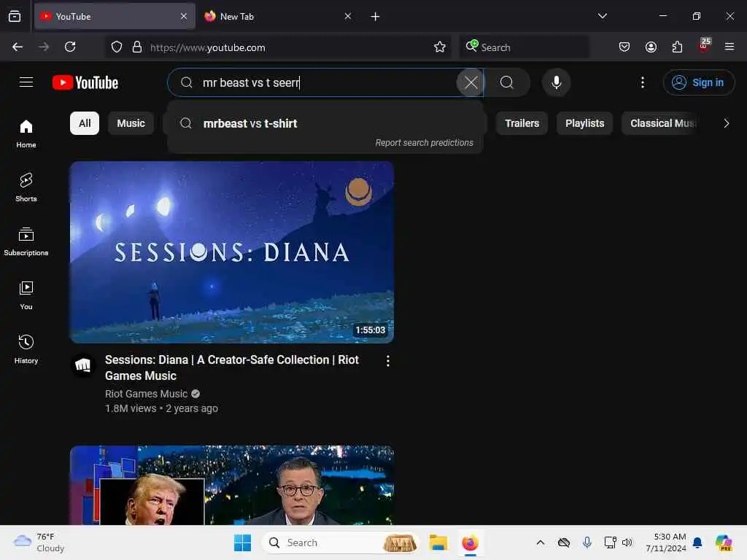This screenshot has width=747, height=560.
Task: Close the YouTube tab
Action: point(184,17)
